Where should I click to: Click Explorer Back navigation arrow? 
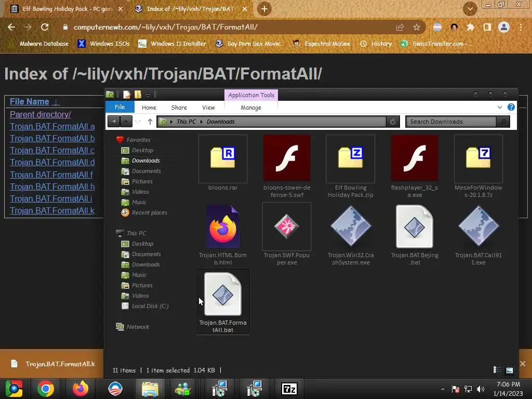[114, 121]
